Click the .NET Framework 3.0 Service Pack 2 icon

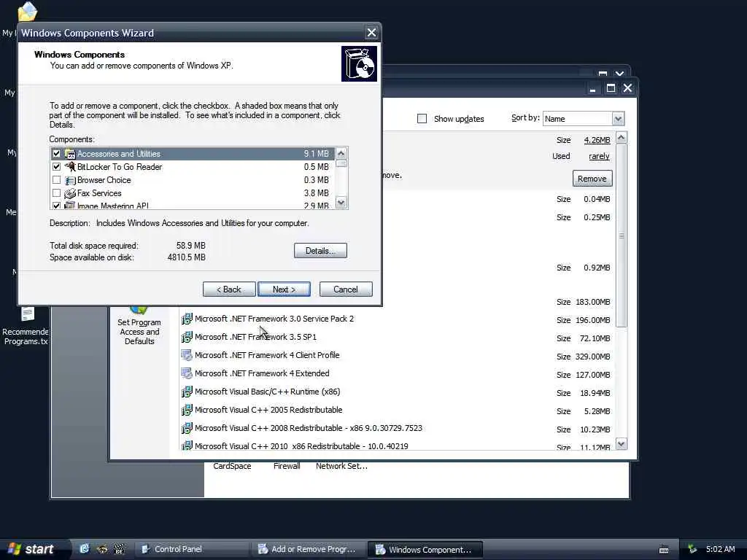tap(187, 319)
